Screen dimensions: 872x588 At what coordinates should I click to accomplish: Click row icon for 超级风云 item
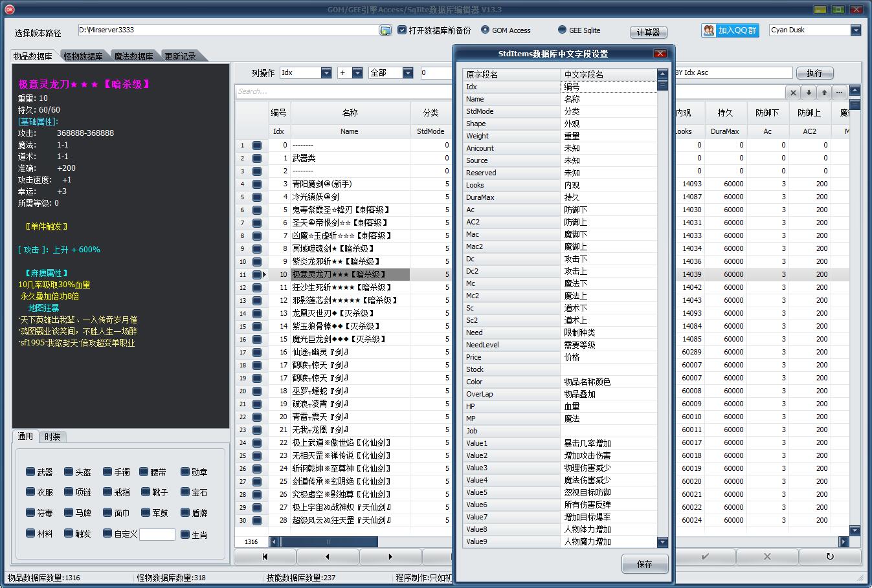click(257, 521)
